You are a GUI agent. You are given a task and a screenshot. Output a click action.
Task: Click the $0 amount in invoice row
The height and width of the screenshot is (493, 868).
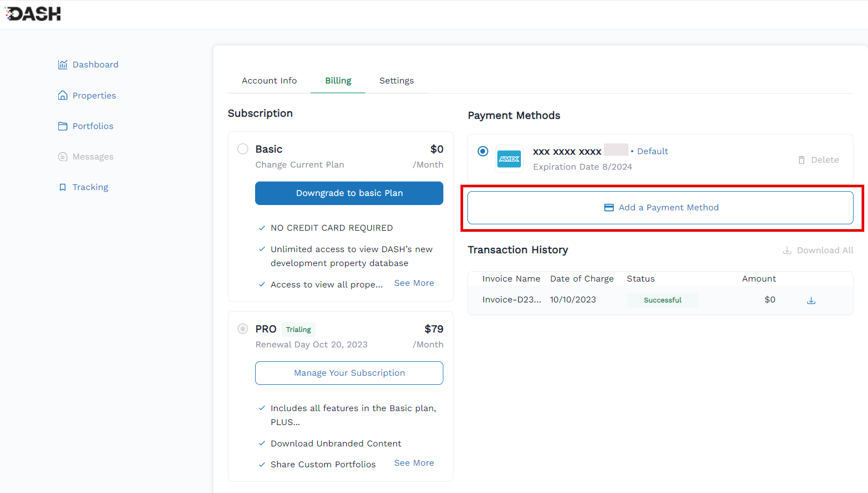pos(770,300)
